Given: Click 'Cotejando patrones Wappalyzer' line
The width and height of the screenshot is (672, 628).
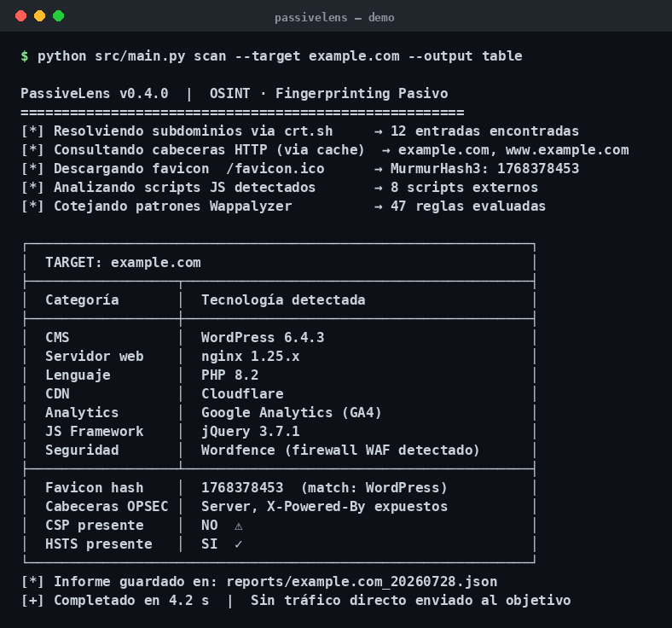Looking at the screenshot, I should click(172, 206).
